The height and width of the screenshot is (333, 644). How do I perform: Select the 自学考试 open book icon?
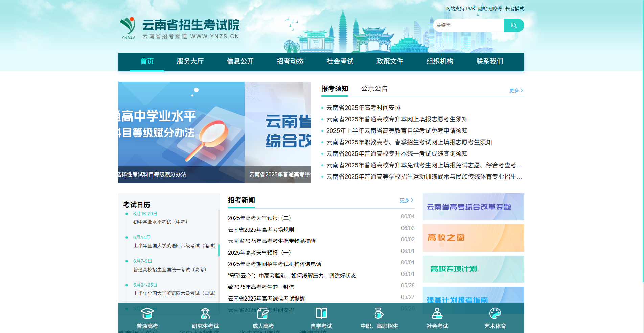pos(321,314)
